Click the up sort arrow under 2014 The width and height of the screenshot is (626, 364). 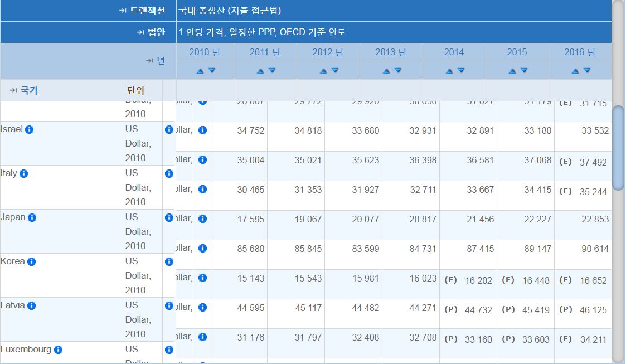point(449,71)
